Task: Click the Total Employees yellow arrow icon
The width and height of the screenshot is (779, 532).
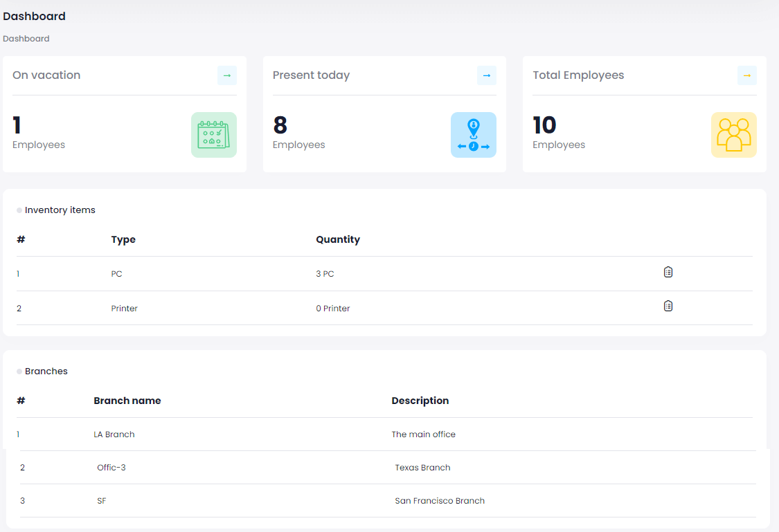Action: [x=746, y=75]
